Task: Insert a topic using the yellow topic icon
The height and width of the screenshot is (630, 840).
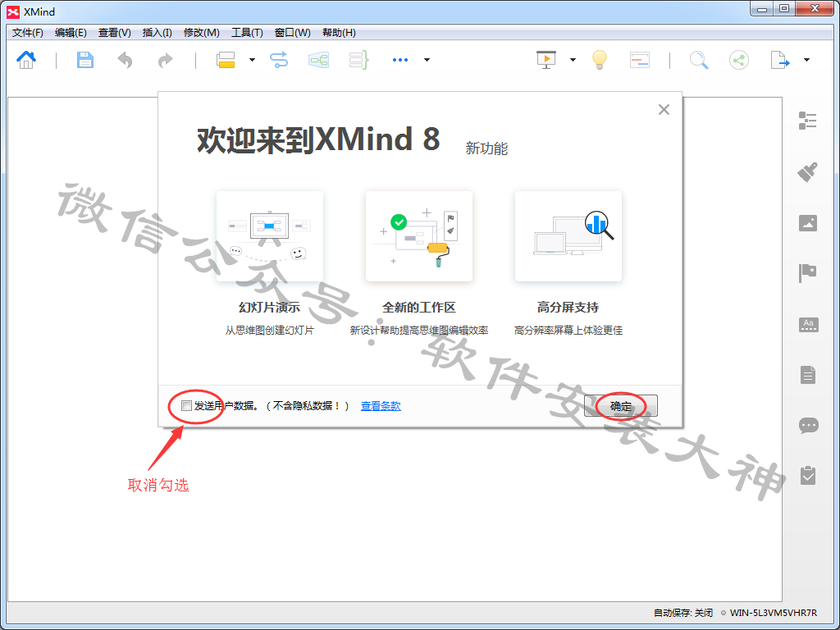Action: tap(226, 60)
